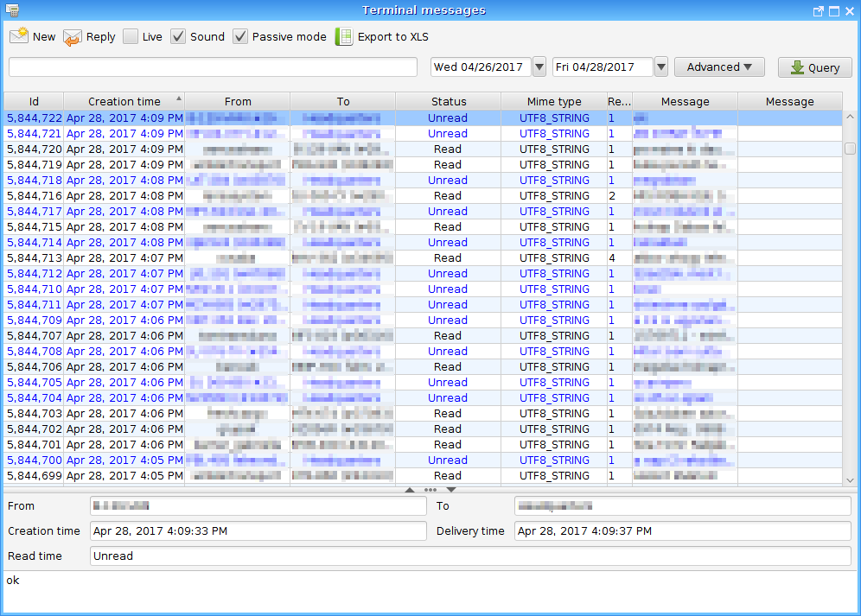Click the Reply envelope icon
This screenshot has height=616, width=861.
[x=73, y=36]
